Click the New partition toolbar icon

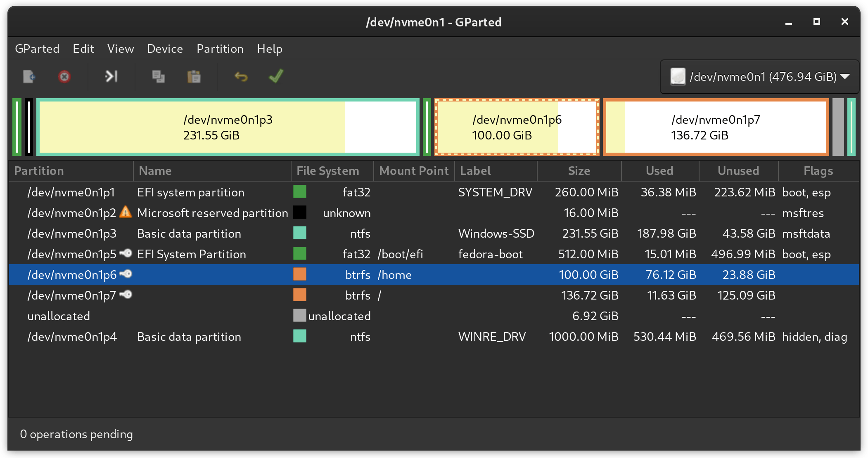(x=29, y=77)
